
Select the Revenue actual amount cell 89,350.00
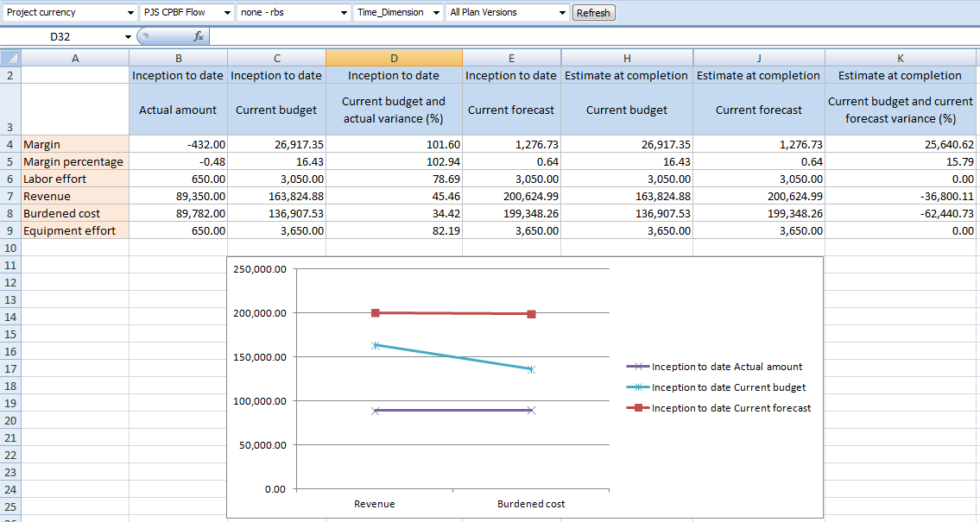click(178, 196)
